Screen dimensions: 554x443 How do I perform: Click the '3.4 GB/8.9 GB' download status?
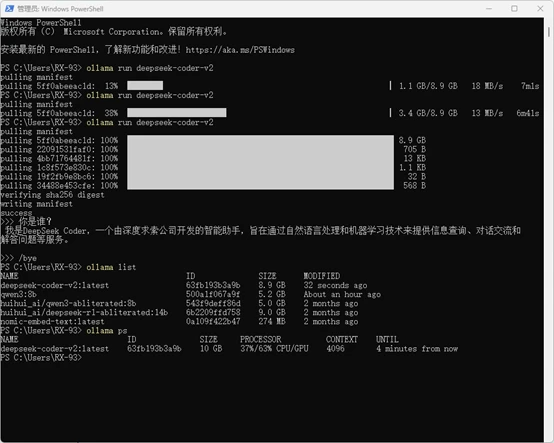pyautogui.click(x=428, y=113)
